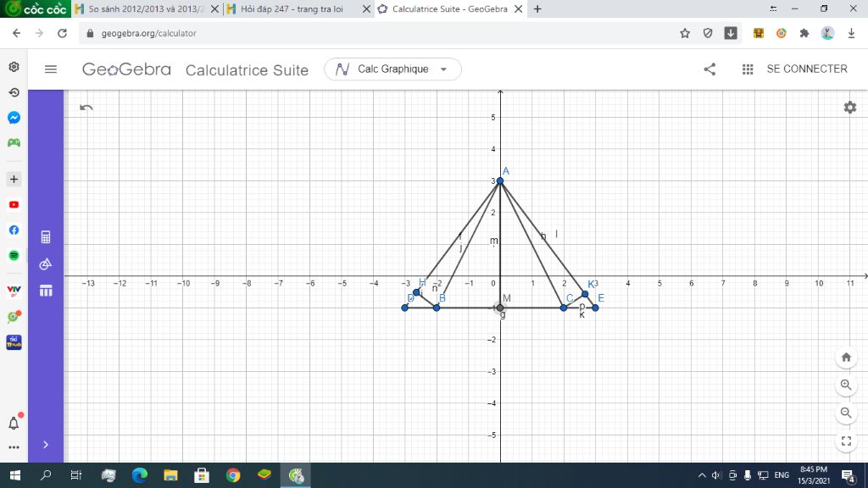
Task: Launch Microsoft Edge from the taskbar
Action: pyautogui.click(x=140, y=475)
